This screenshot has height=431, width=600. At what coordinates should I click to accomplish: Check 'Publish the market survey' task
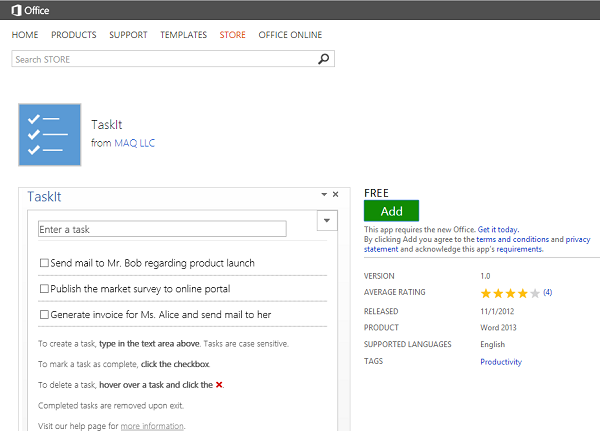(44, 289)
